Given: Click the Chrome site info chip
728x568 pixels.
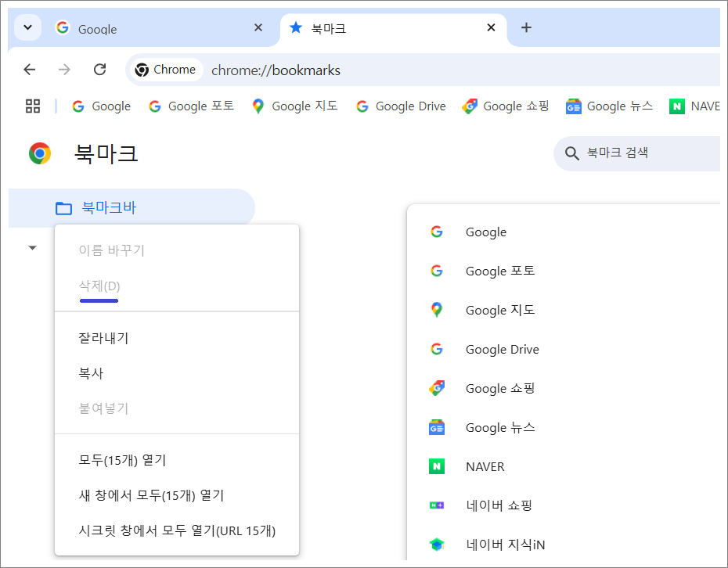Looking at the screenshot, I should pos(166,70).
